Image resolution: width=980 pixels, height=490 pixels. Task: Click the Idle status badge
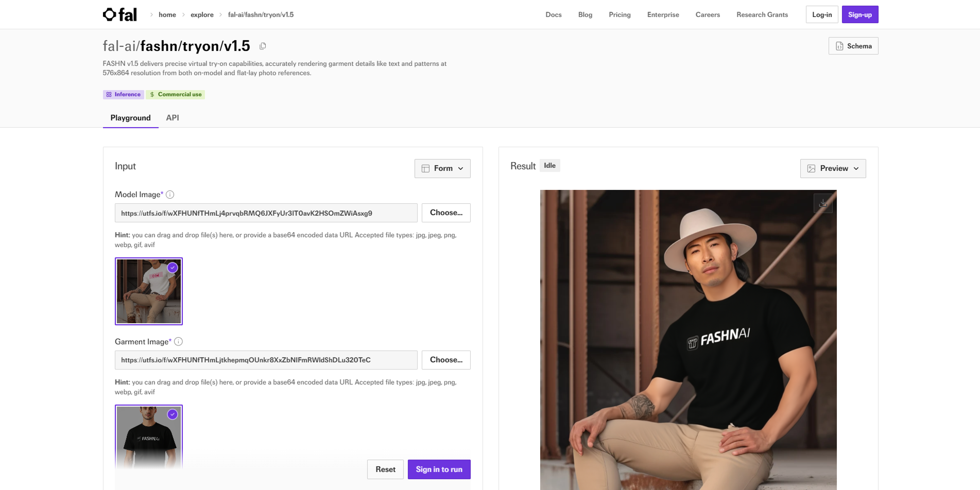(x=549, y=166)
